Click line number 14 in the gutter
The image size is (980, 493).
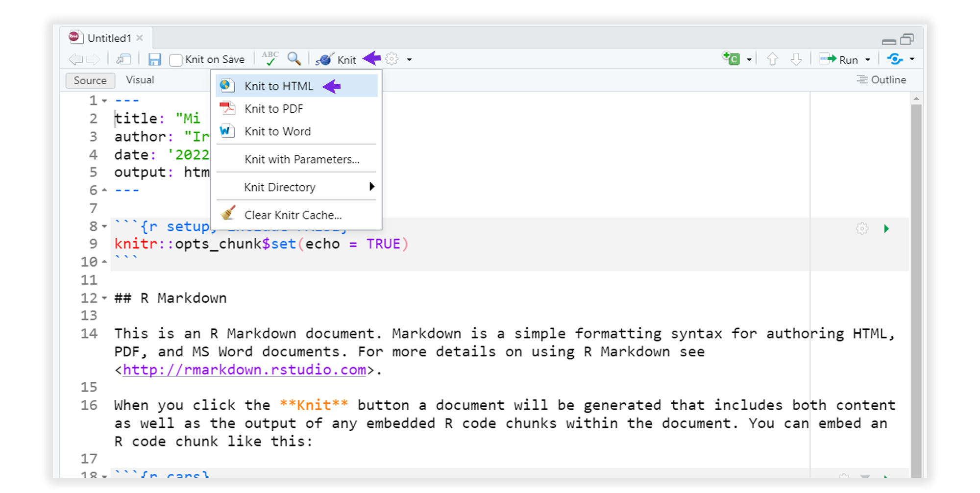point(89,334)
